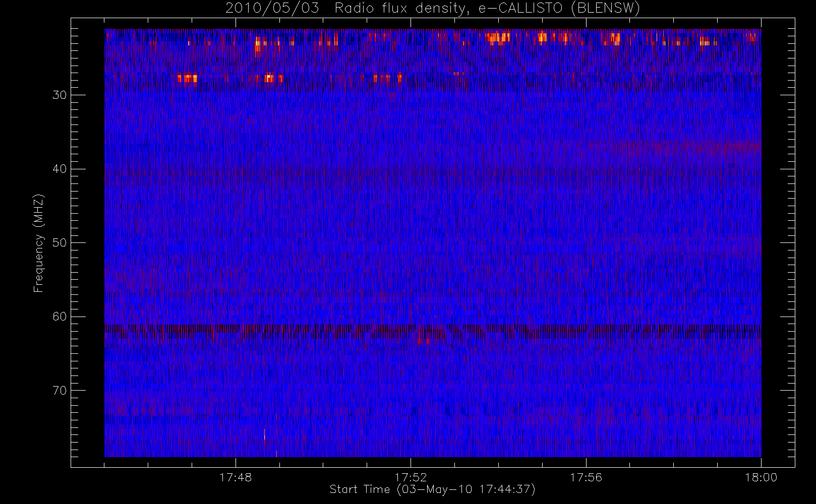Click the 40 MHz frequency tick label

point(60,169)
